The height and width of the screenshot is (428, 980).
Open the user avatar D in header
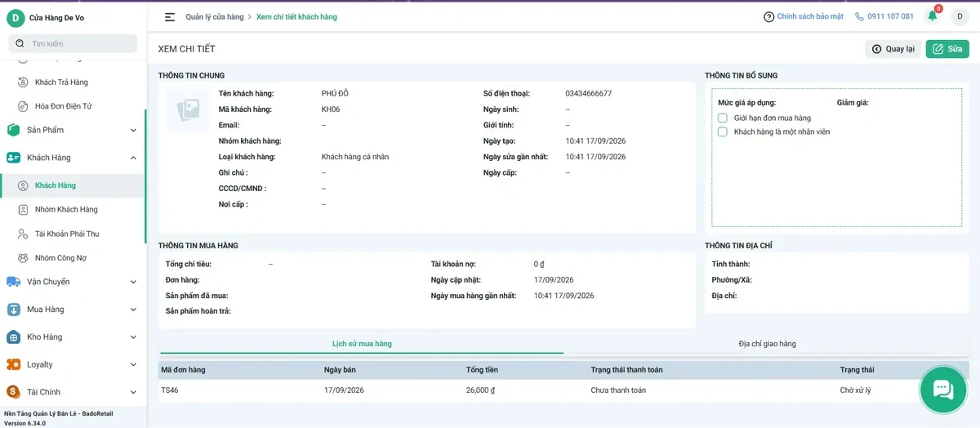click(960, 16)
